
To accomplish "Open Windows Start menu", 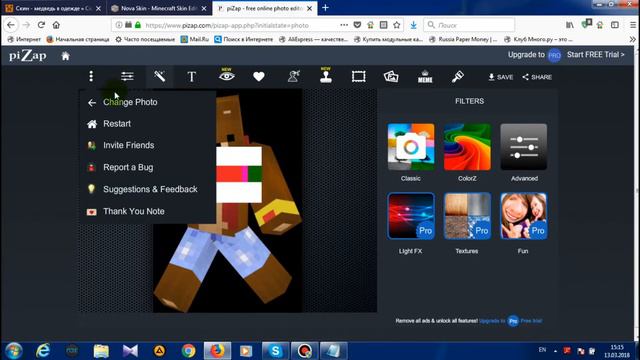I will point(14,351).
